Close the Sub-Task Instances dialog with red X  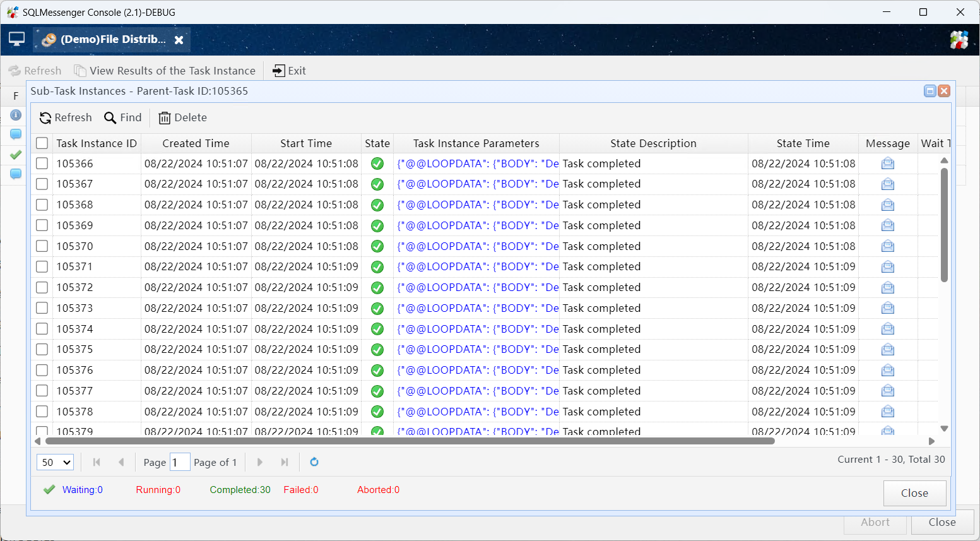point(944,91)
